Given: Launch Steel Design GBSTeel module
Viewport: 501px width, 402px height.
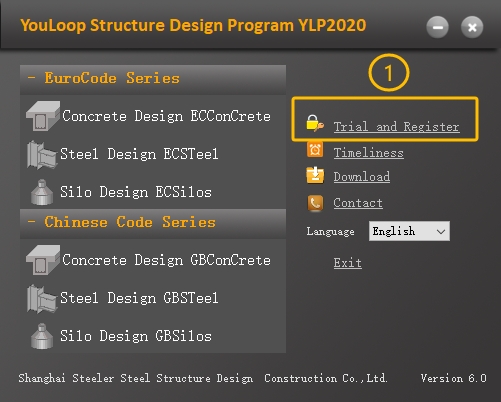Looking at the screenshot, I should [x=139, y=298].
